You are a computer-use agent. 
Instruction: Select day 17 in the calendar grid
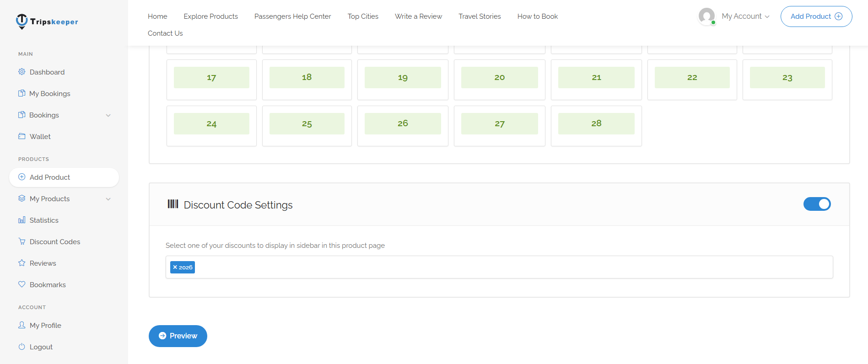211,78
